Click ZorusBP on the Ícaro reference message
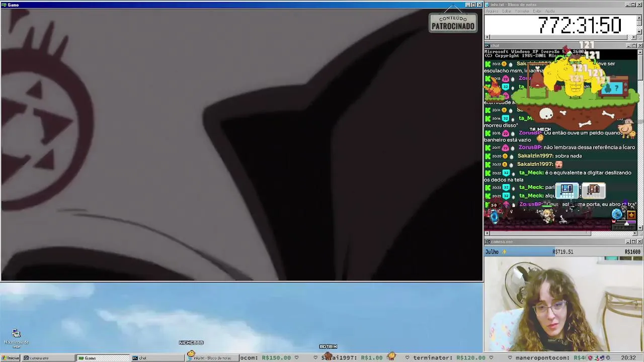 point(530,147)
